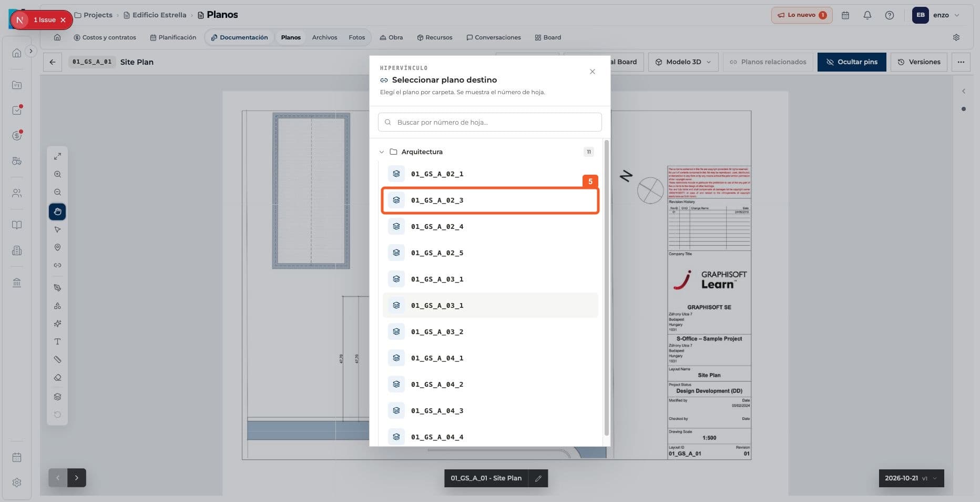Open notifications bell icon

(x=867, y=15)
